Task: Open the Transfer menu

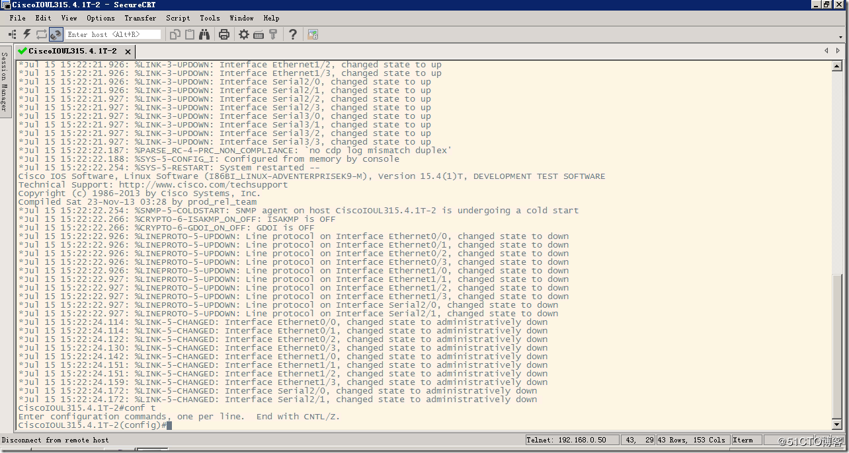Action: pos(140,18)
